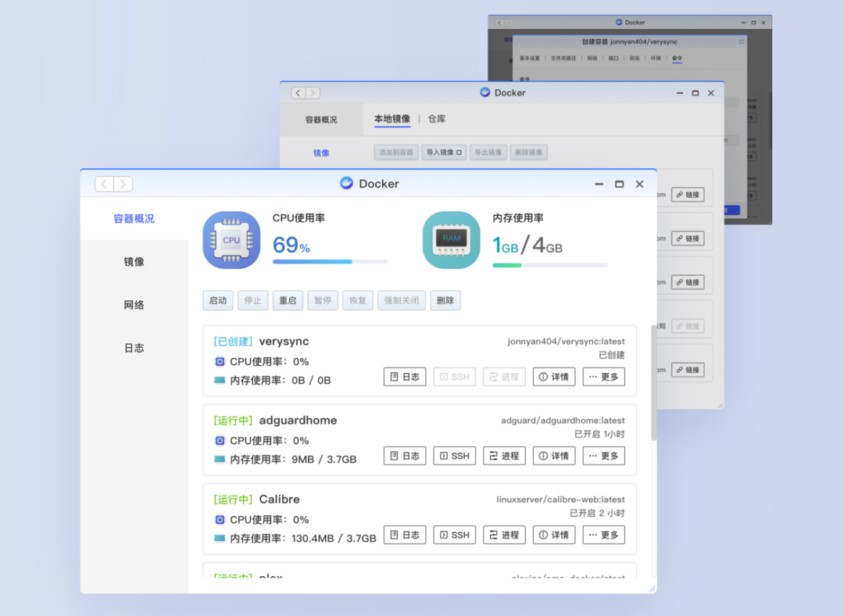
Task: Open 详情 for adguardhome container
Action: click(x=554, y=456)
